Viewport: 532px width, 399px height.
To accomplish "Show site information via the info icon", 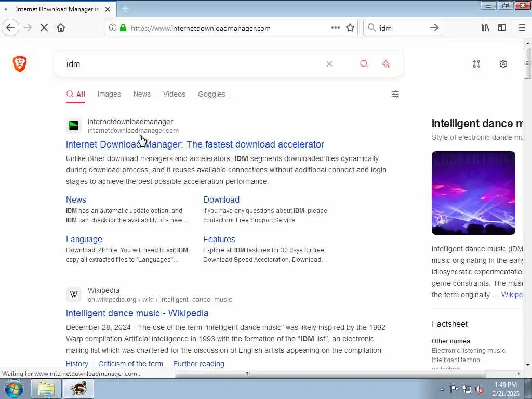I will [x=112, y=28].
